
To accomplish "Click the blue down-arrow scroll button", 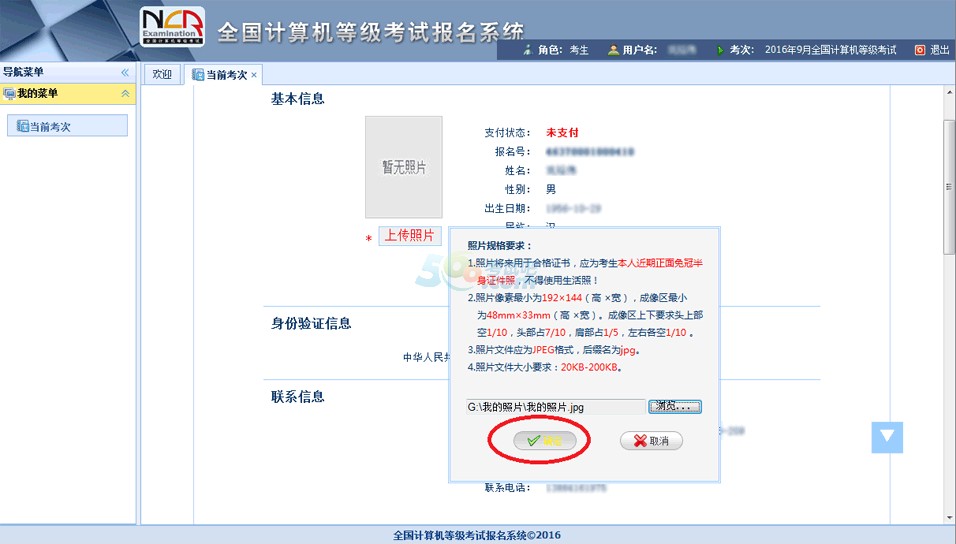I will (887, 437).
